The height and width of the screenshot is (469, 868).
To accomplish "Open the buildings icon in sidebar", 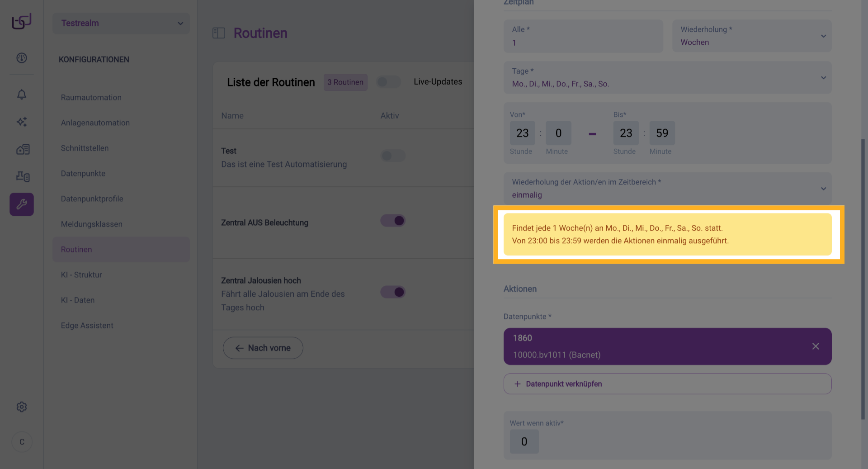I will (x=23, y=149).
